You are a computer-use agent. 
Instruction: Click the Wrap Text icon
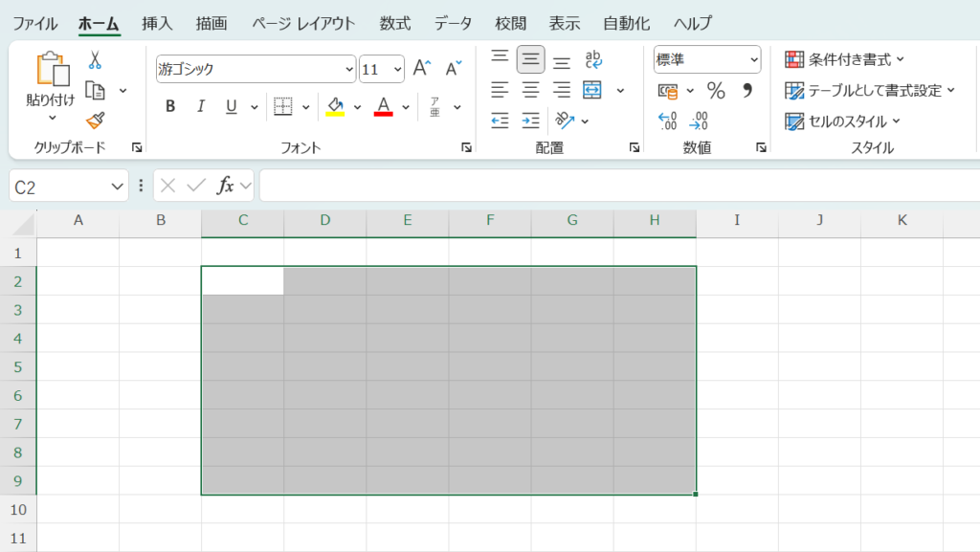pyautogui.click(x=593, y=59)
